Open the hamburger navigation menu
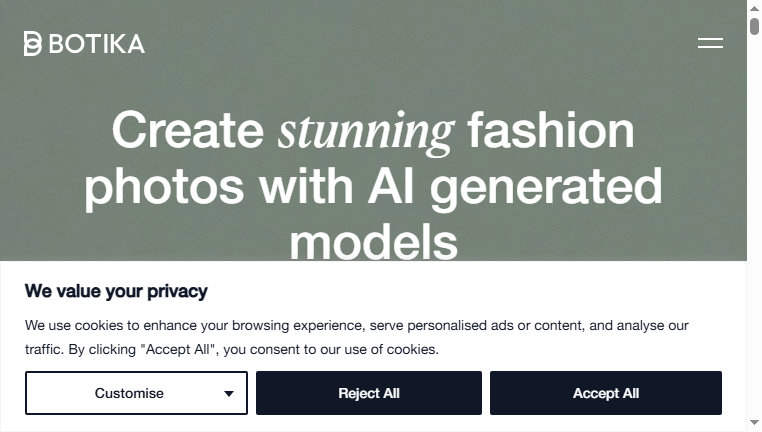This screenshot has width=762, height=432. [710, 43]
